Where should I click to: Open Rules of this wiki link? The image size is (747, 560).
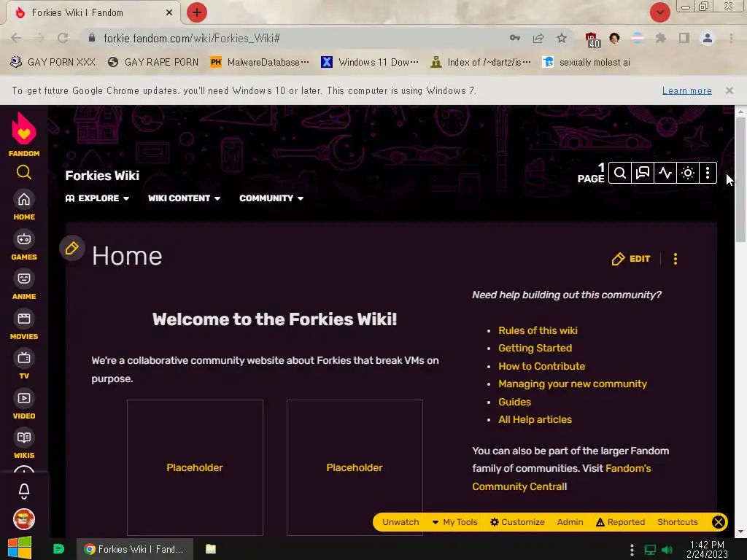(x=538, y=330)
